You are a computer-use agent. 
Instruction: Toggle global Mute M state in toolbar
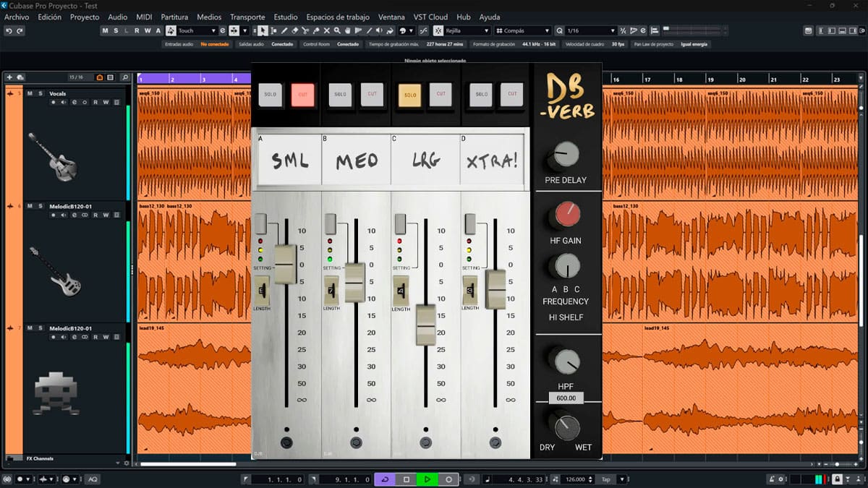[106, 31]
